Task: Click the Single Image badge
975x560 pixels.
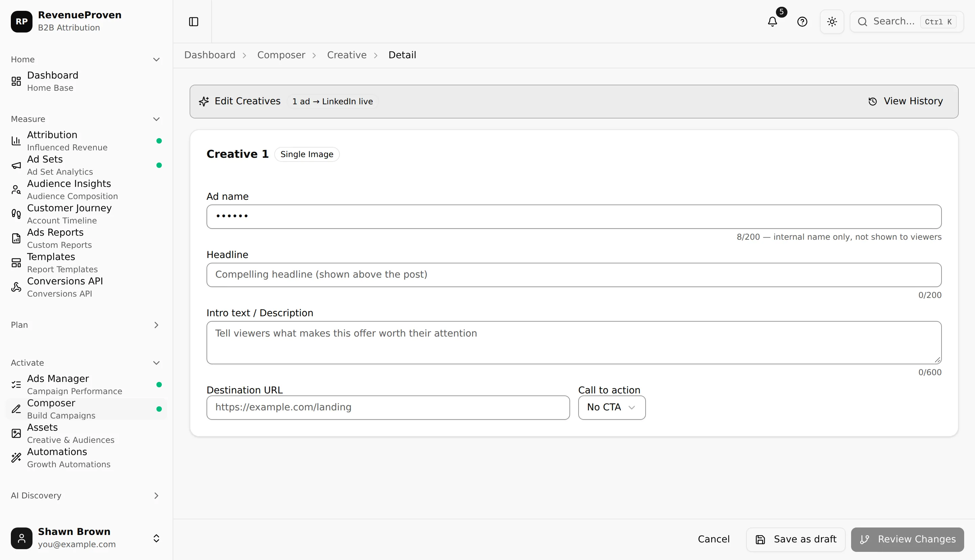Action: coord(307,154)
